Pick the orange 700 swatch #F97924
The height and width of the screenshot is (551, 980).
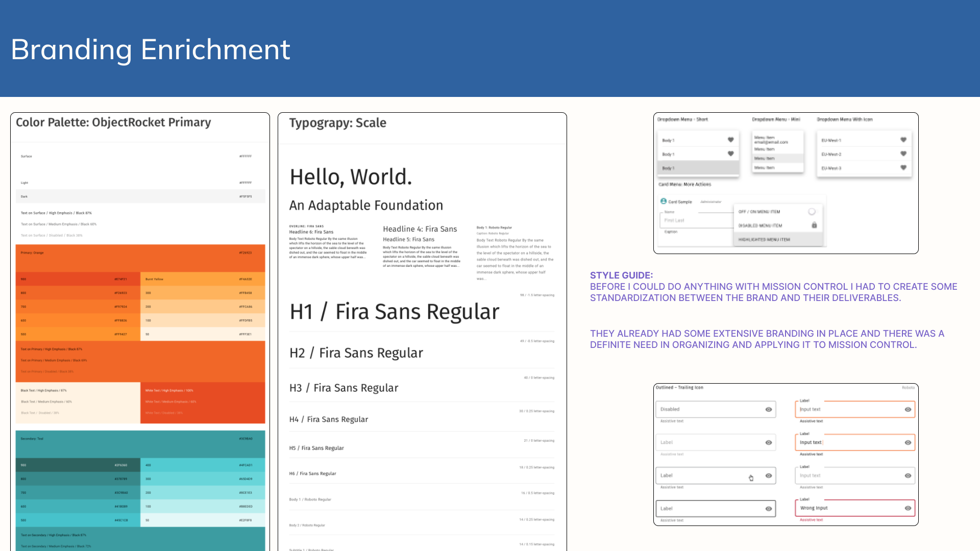tap(78, 307)
